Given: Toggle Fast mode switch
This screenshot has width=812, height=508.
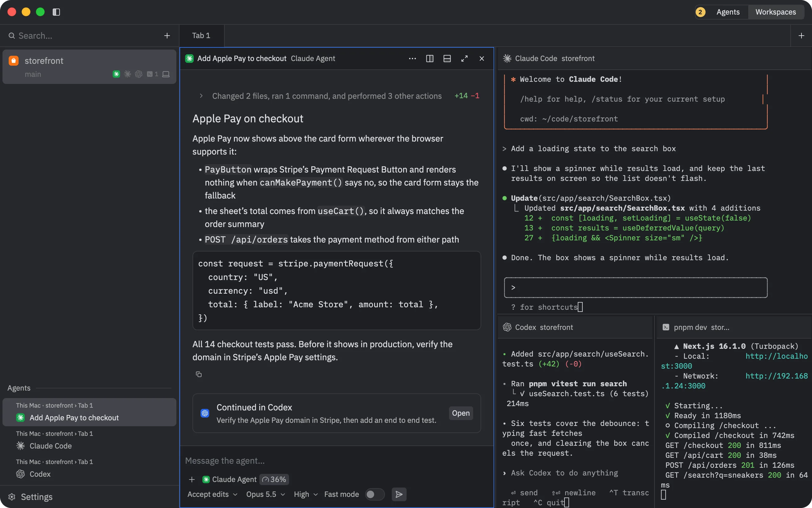Looking at the screenshot, I should [x=375, y=494].
